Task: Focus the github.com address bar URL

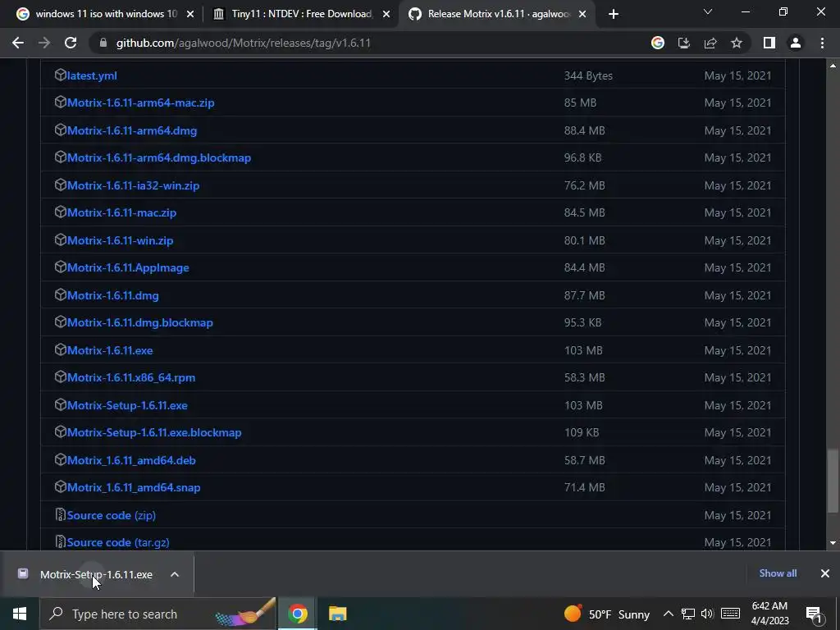Action: (243, 43)
